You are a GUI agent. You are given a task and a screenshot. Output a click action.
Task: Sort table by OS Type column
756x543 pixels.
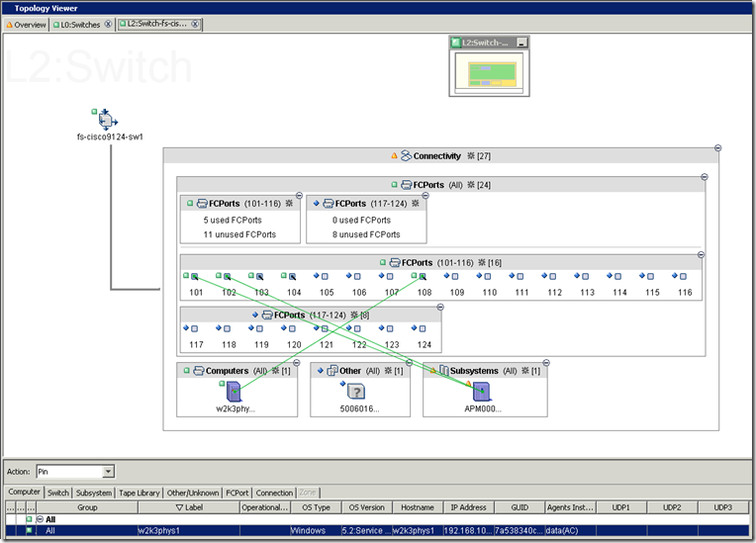pos(316,507)
